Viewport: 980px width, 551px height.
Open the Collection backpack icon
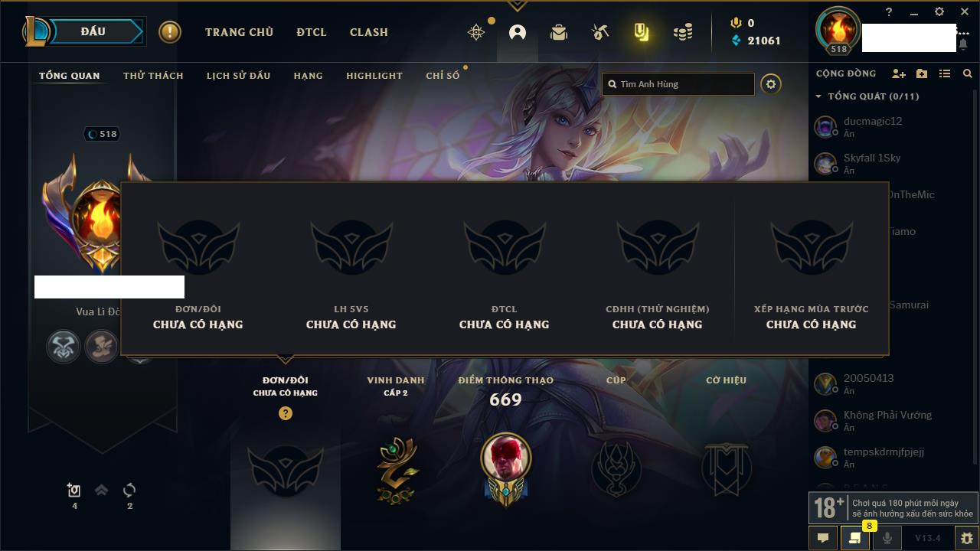point(559,32)
